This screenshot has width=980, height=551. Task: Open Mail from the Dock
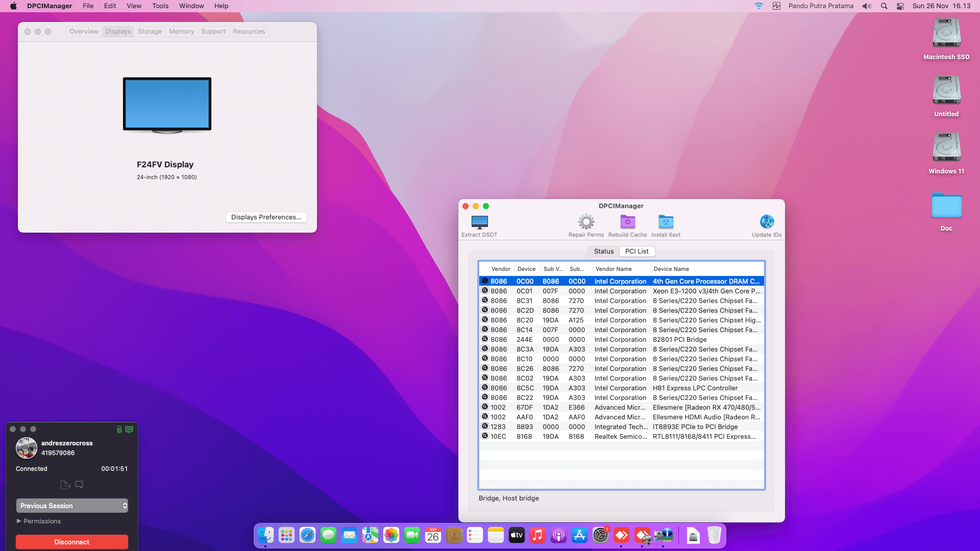pos(349,535)
